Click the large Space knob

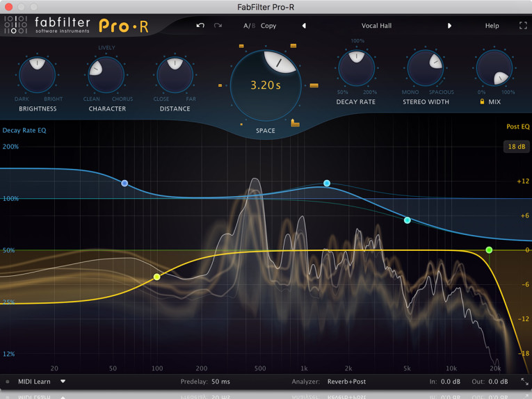[x=266, y=85]
